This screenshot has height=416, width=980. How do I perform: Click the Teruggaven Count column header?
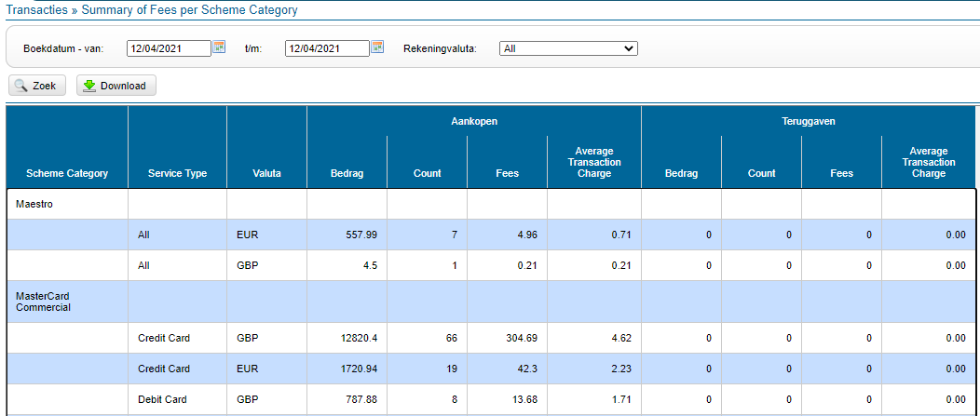pyautogui.click(x=761, y=173)
